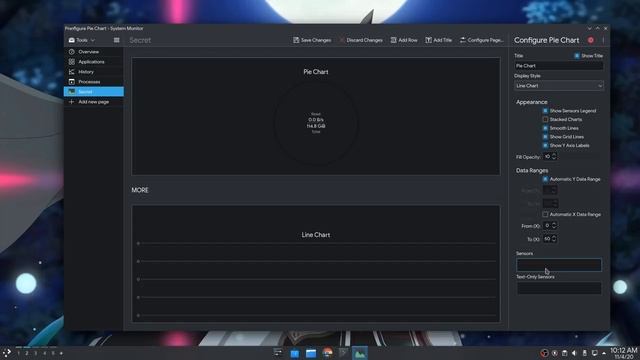Click the Add Title icon

429,40
